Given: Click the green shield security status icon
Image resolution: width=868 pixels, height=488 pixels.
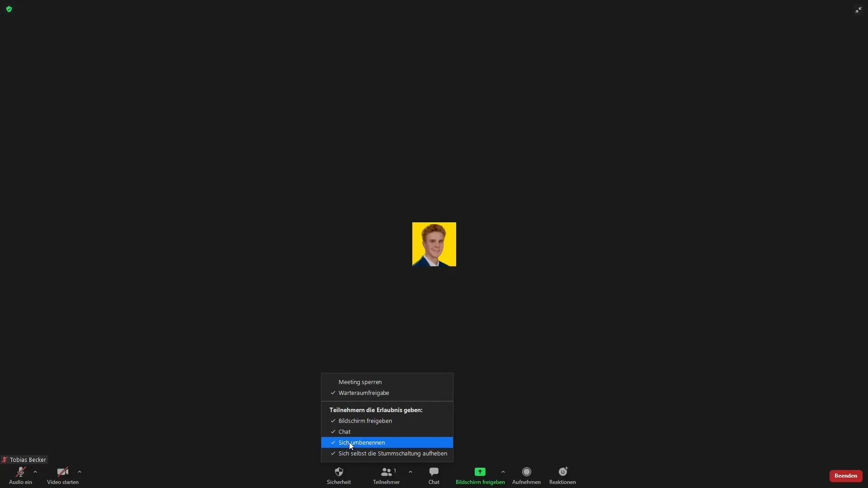Looking at the screenshot, I should pyautogui.click(x=9, y=9).
